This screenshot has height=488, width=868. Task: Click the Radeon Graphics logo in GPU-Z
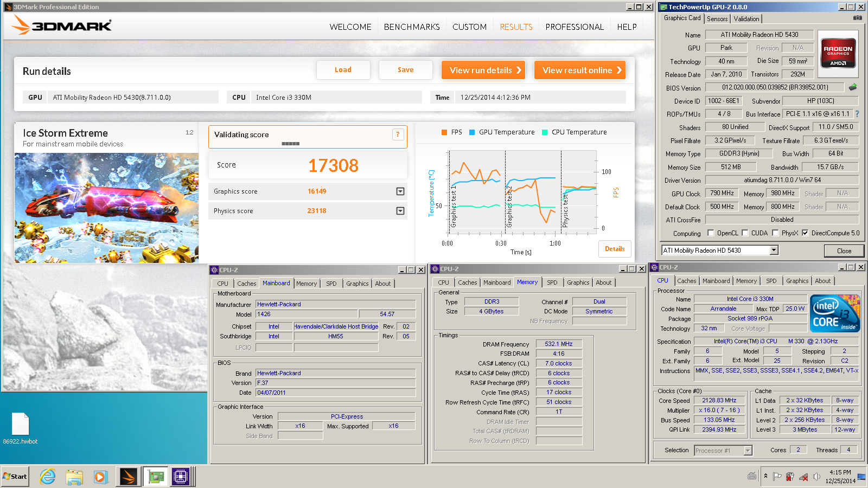[x=838, y=53]
